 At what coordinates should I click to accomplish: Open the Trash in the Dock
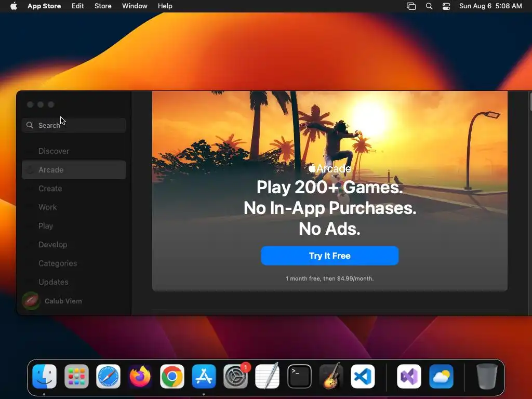click(x=487, y=376)
